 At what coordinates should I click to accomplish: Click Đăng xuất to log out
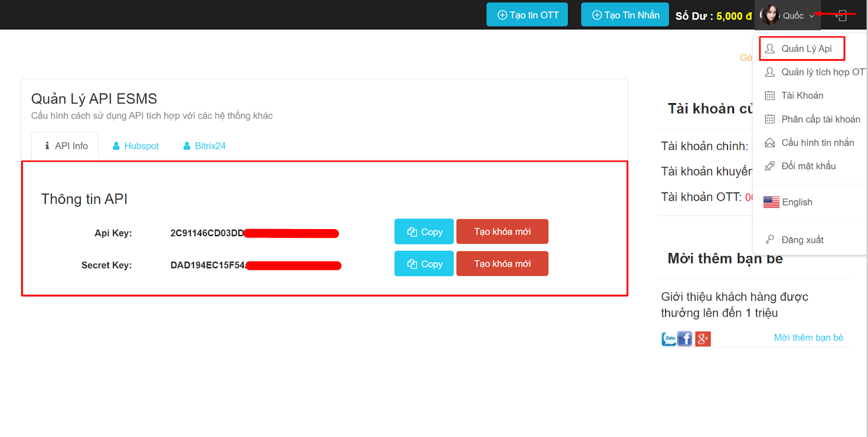click(802, 240)
